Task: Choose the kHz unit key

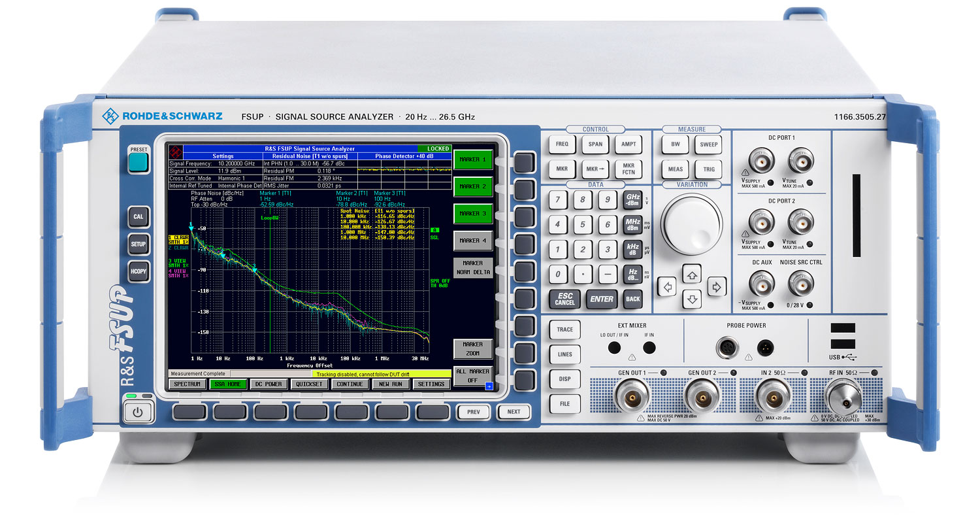Action: click(x=632, y=250)
